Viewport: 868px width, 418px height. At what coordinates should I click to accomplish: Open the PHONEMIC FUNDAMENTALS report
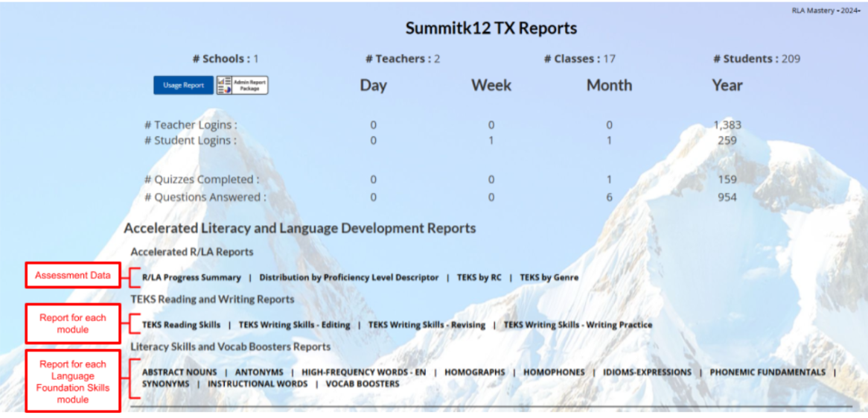(768, 372)
